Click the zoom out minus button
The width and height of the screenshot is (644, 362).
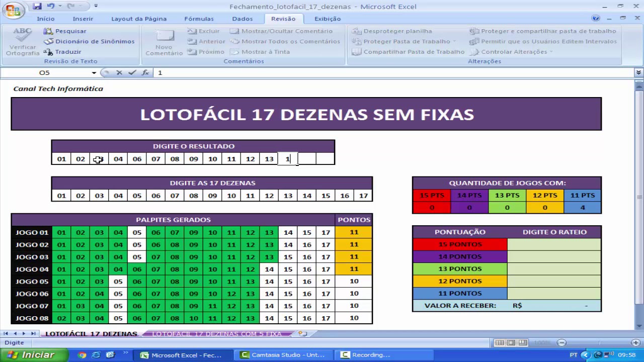point(561,343)
